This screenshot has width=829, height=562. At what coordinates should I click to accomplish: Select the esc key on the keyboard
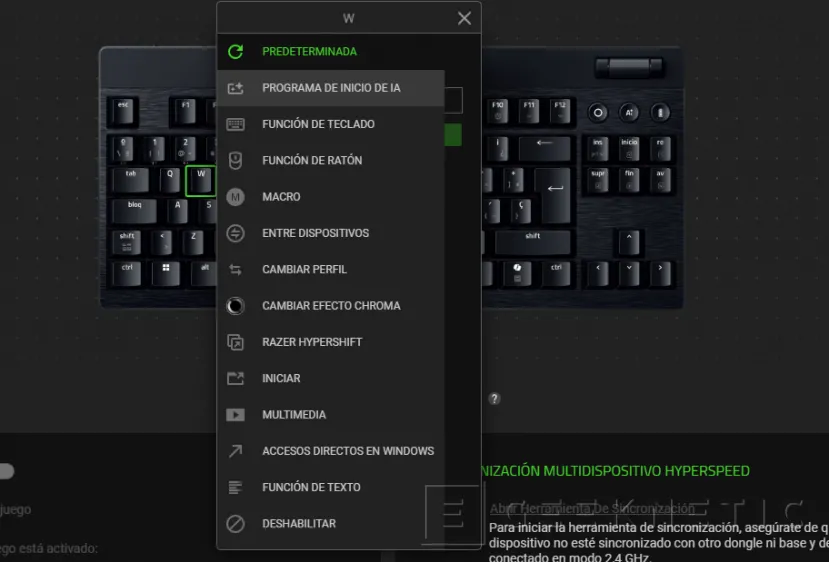pyautogui.click(x=123, y=111)
